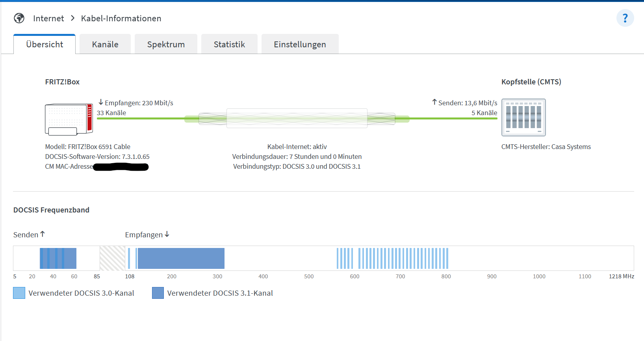Click the '1218 MHz' axis label

pos(622,276)
